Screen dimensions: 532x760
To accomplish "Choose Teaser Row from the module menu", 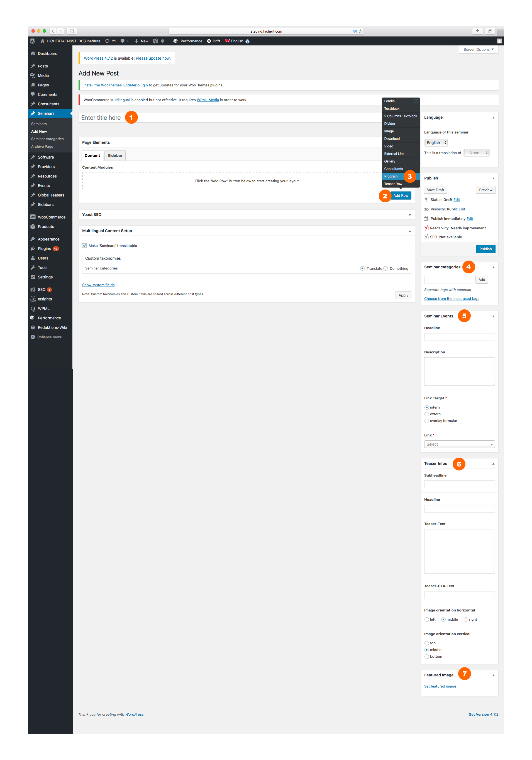I will pyautogui.click(x=400, y=184).
